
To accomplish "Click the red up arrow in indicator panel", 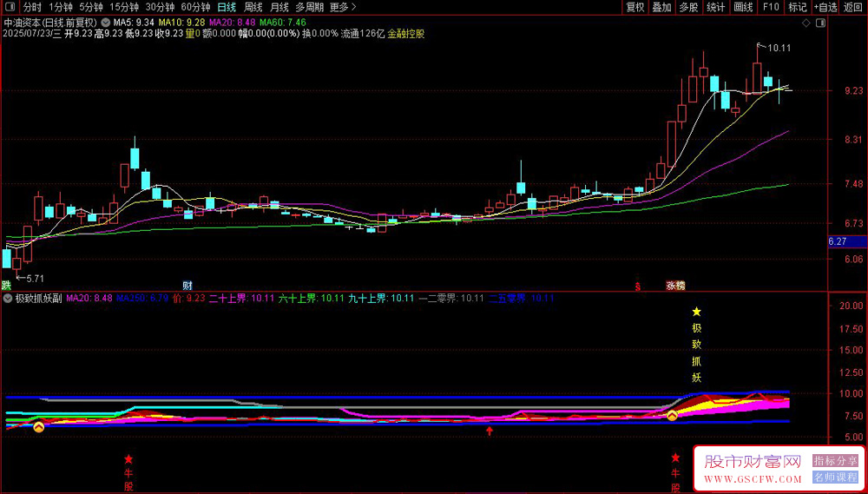I will click(x=490, y=431).
